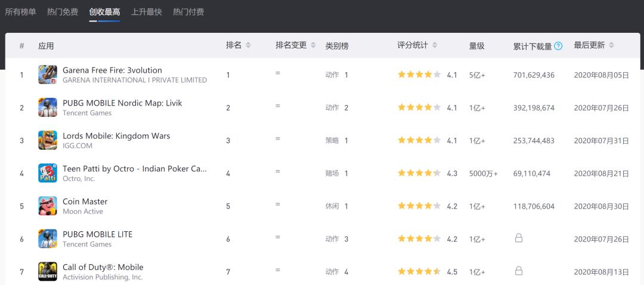Image resolution: width=644 pixels, height=285 pixels.
Task: Click the help icon beside 累计下载量
Action: click(x=558, y=46)
